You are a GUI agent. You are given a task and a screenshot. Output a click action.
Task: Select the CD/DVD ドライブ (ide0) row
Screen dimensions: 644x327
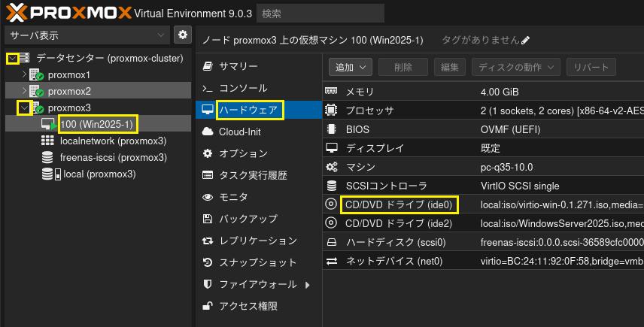click(484, 204)
